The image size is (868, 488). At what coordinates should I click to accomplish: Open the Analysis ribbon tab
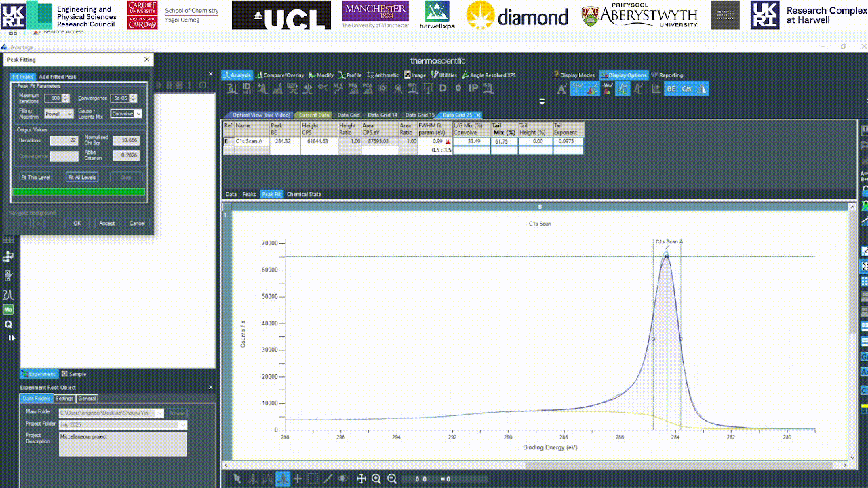tap(237, 75)
